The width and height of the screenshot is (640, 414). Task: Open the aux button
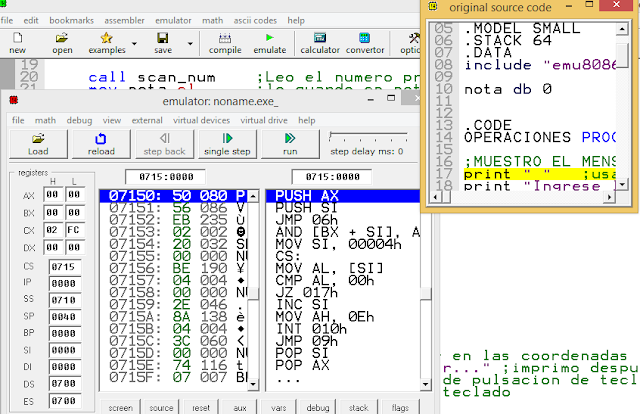point(240,407)
